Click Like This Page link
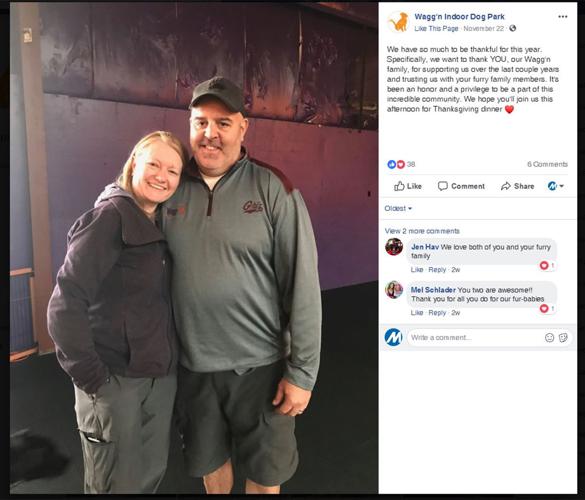Screen dimensions: 585x500 (x=436, y=28)
